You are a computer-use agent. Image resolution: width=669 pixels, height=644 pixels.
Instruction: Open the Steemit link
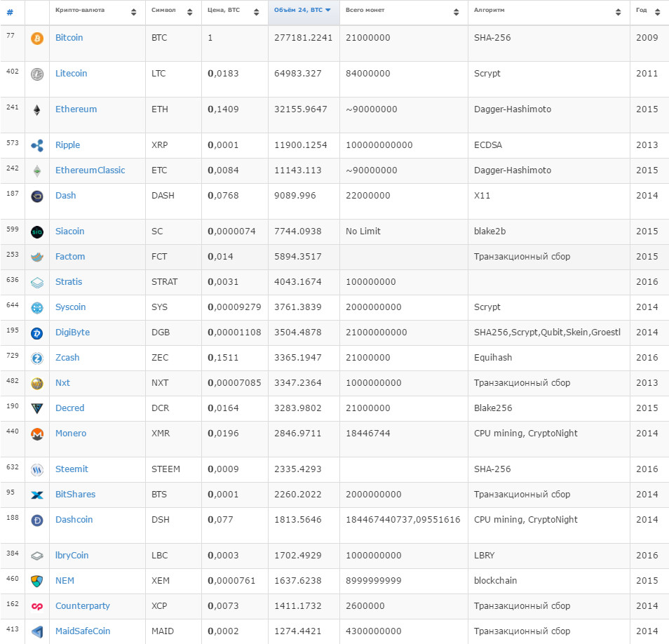pos(72,469)
